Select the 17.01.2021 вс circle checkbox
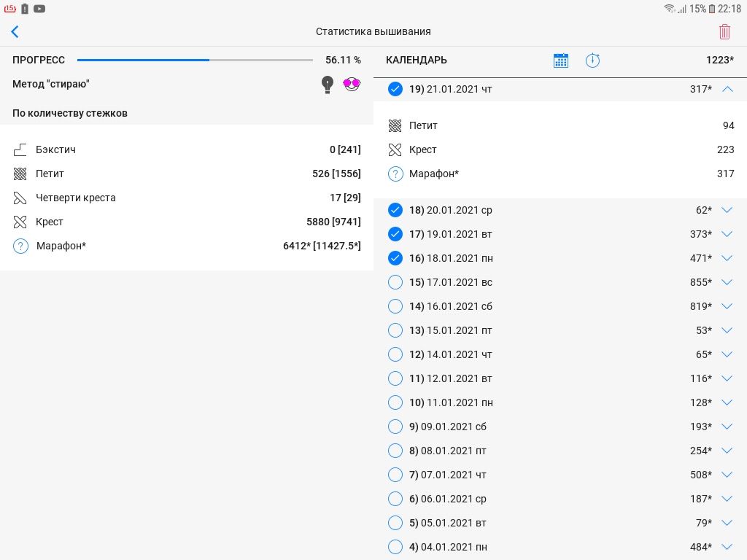 [x=395, y=282]
